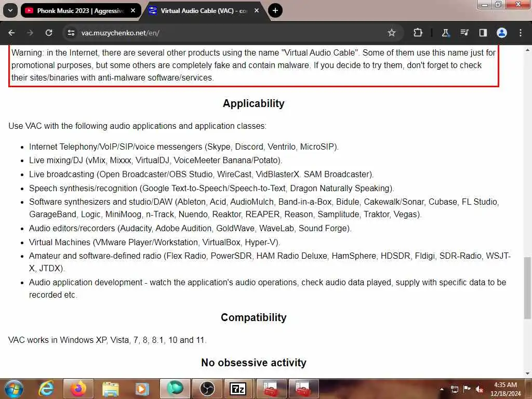The width and height of the screenshot is (532, 399).
Task: Click the Audio editors/recorders list item
Action: pos(190,229)
